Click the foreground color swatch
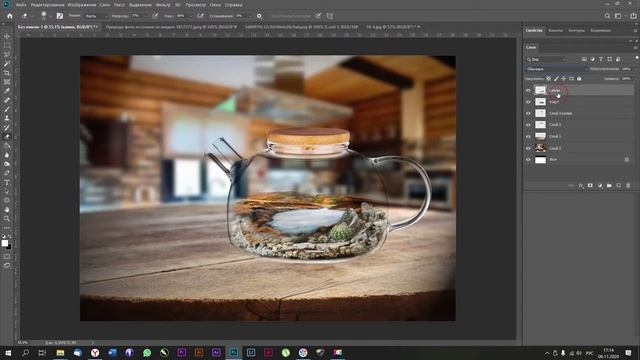The image size is (640, 360). point(4,243)
